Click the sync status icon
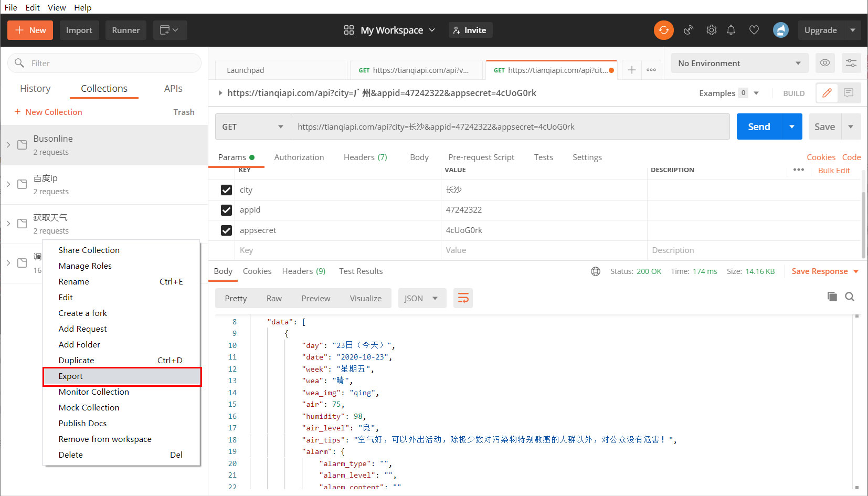Screen dimensions: 868x496 point(663,30)
